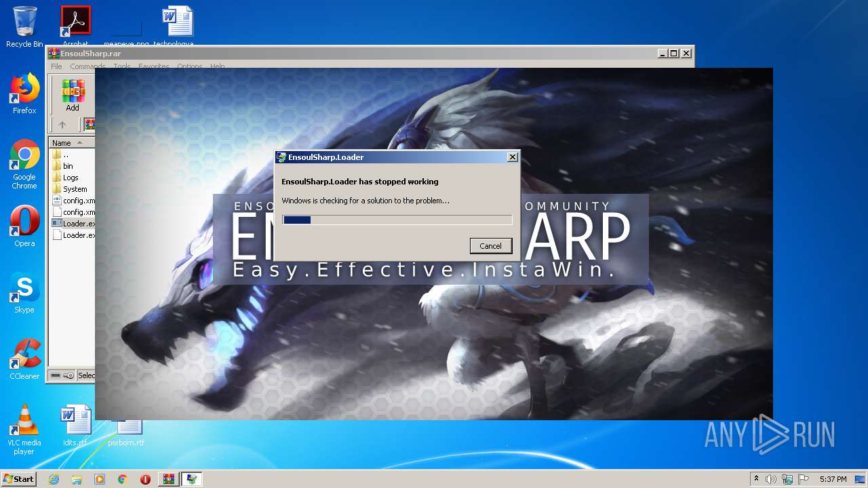
Task: Minimize the EnsoulSharp.rar WinRAR window
Action: coord(662,53)
